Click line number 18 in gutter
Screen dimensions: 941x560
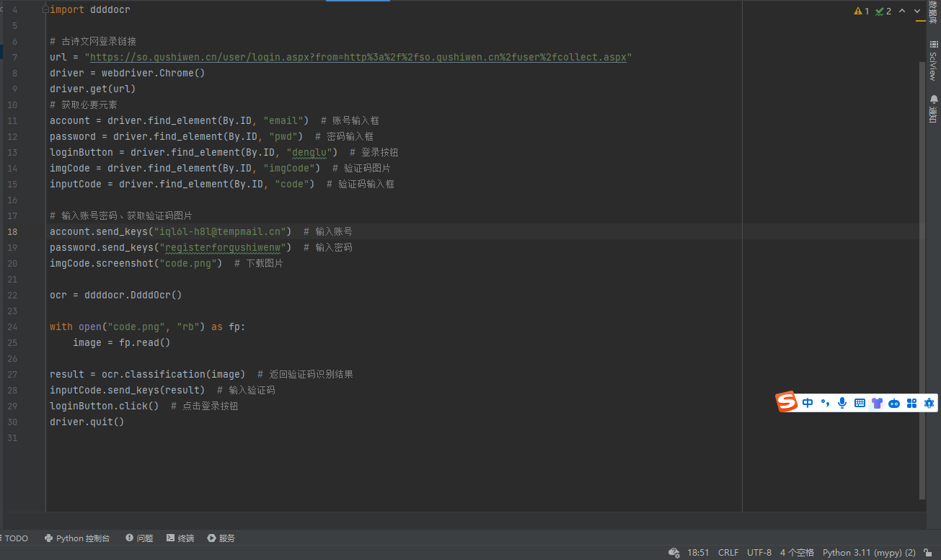[12, 231]
